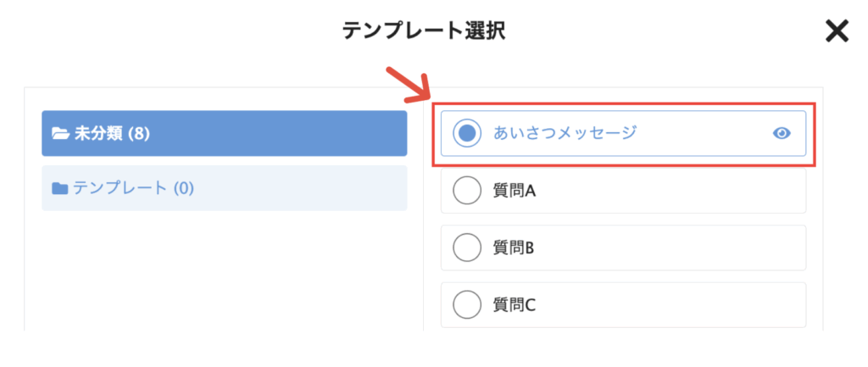The height and width of the screenshot is (367, 868).
Task: Open the テンプレート (0) folder
Action: pos(224,188)
